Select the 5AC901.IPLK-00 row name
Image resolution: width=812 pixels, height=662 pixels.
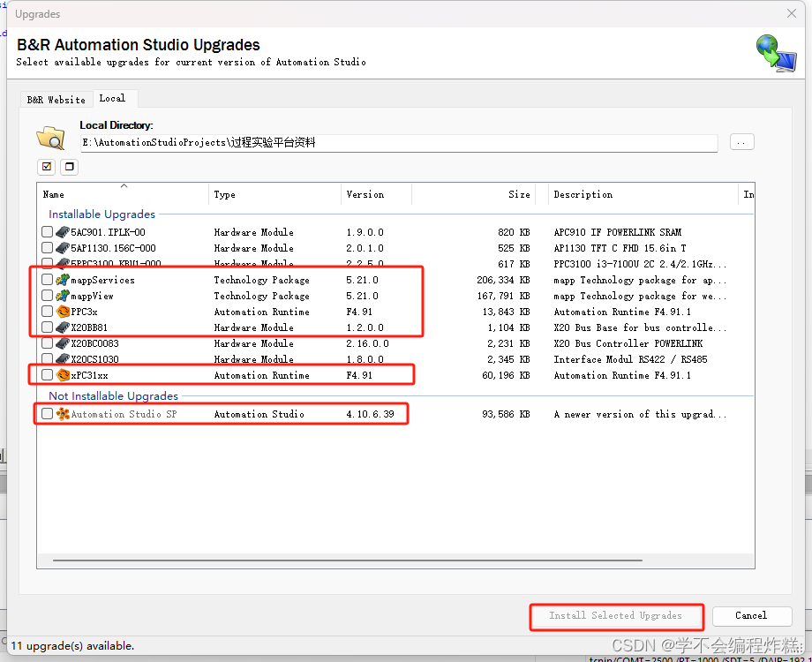pos(108,232)
